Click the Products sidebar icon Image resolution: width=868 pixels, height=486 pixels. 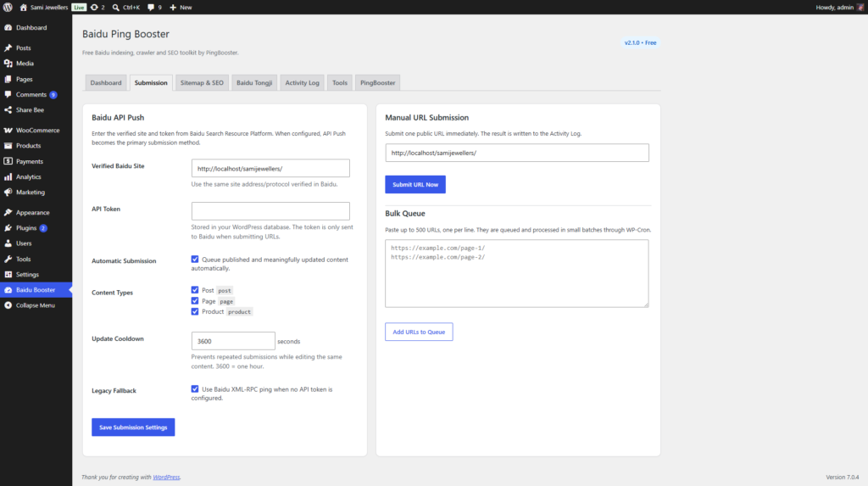(8, 146)
